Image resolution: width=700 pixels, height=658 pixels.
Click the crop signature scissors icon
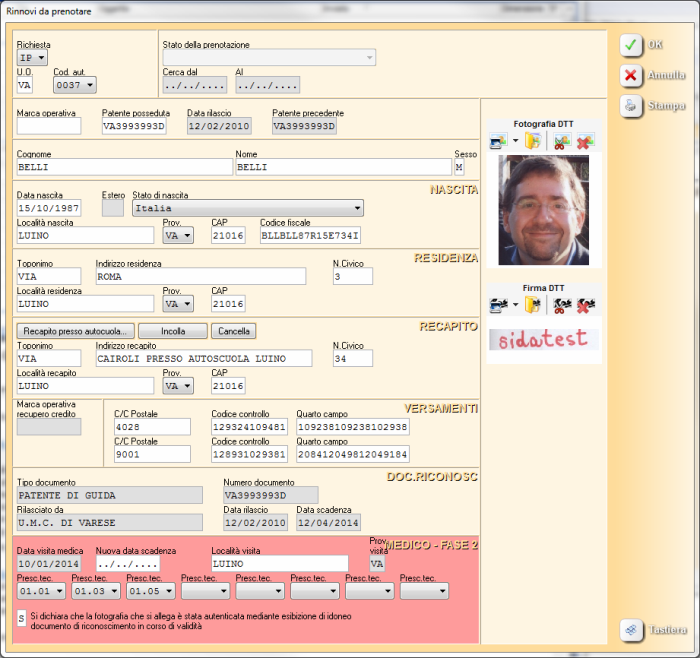click(x=562, y=305)
